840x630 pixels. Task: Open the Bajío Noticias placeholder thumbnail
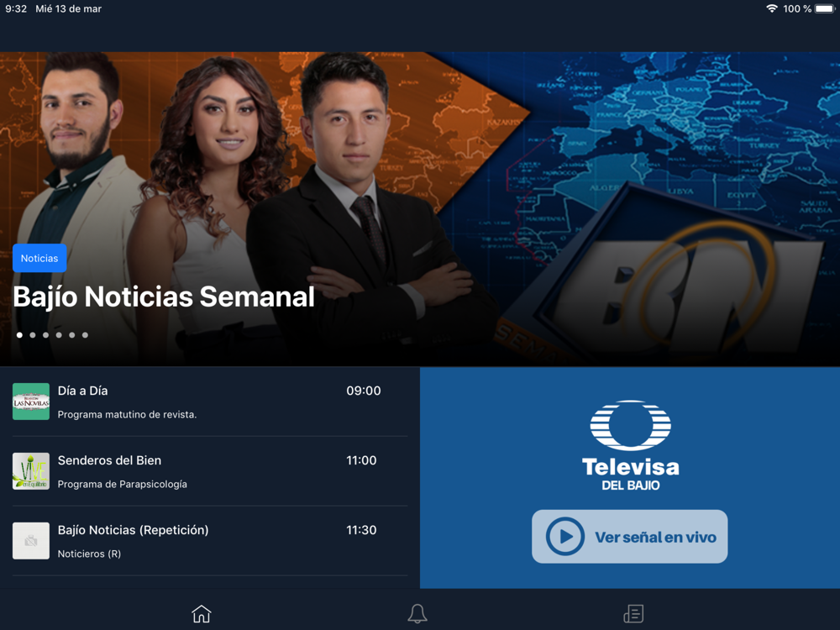[x=31, y=540]
